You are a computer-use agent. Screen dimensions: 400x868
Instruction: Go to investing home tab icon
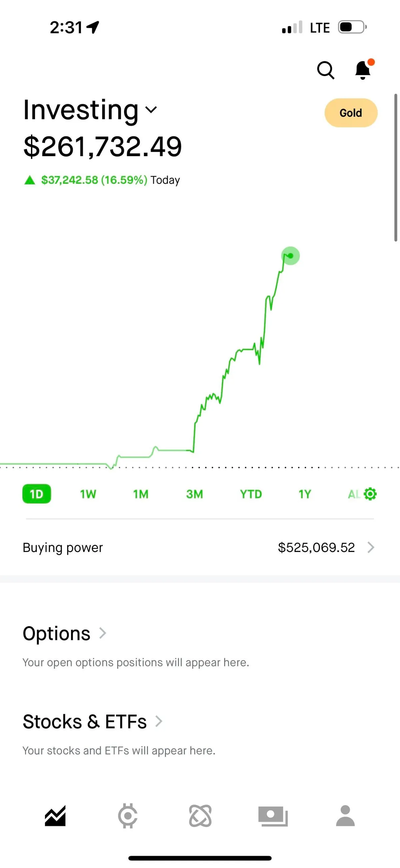pyautogui.click(x=55, y=816)
